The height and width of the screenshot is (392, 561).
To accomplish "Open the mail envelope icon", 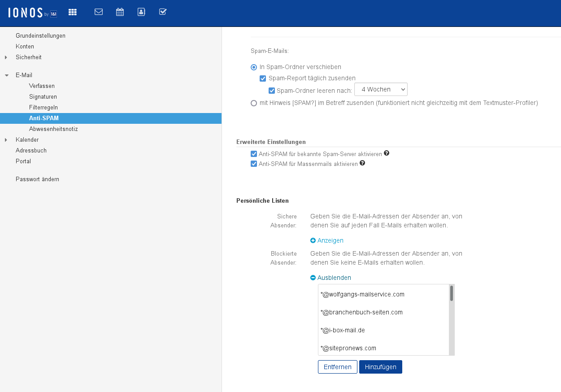I will 99,12.
